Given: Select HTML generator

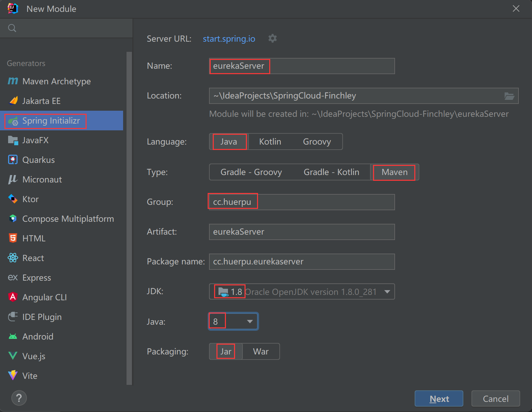Looking at the screenshot, I should (x=62, y=238).
